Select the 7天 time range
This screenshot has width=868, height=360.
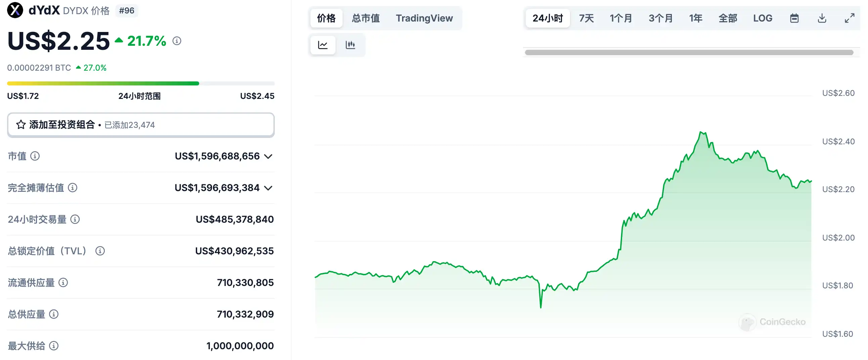tap(586, 18)
